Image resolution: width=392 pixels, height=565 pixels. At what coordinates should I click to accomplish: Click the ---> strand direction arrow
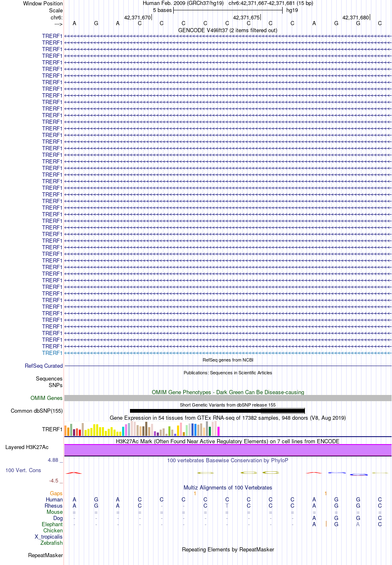point(58,24)
